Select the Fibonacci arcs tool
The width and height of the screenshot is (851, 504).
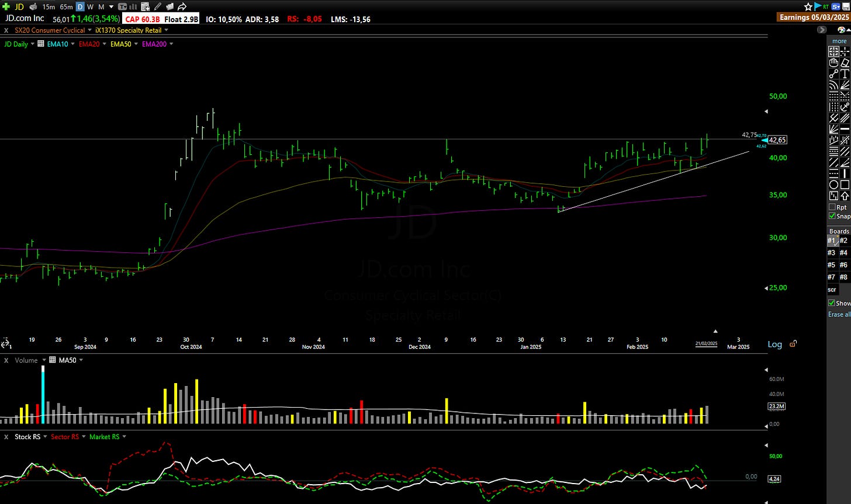click(834, 85)
